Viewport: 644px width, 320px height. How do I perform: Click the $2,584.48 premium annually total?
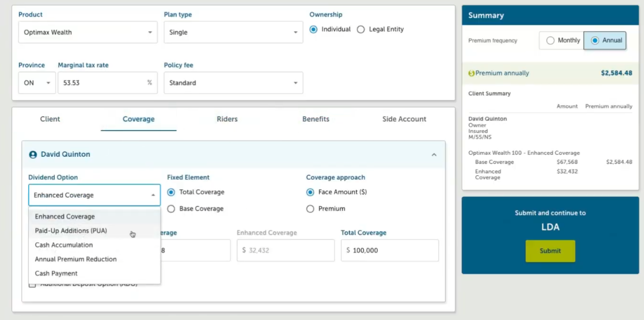(617, 73)
